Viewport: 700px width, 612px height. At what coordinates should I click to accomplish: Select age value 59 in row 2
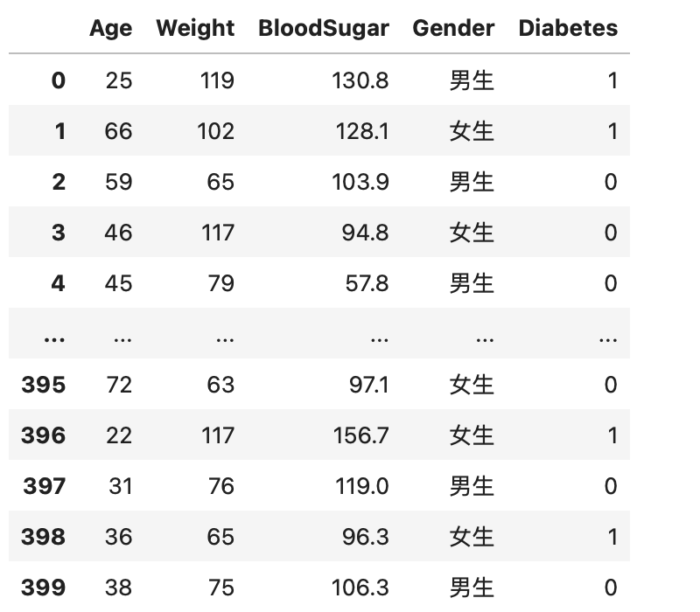(x=119, y=182)
